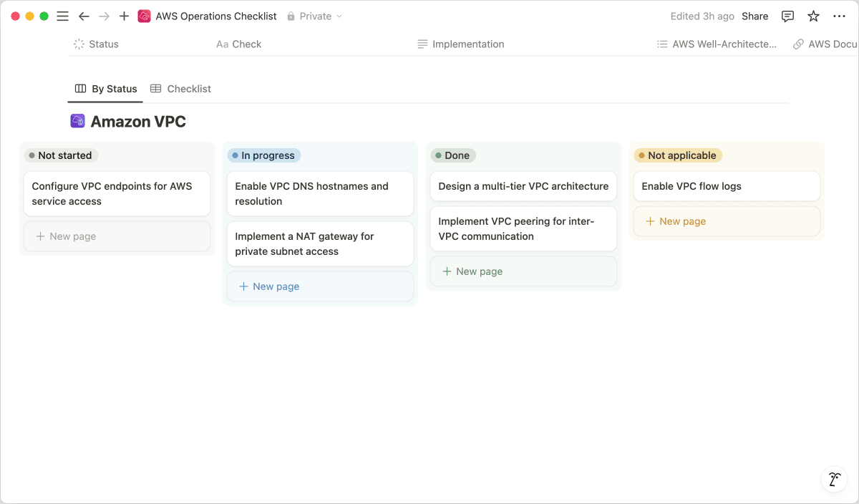This screenshot has height=504, width=859.
Task: Add New page in Done column
Action: [x=524, y=271]
